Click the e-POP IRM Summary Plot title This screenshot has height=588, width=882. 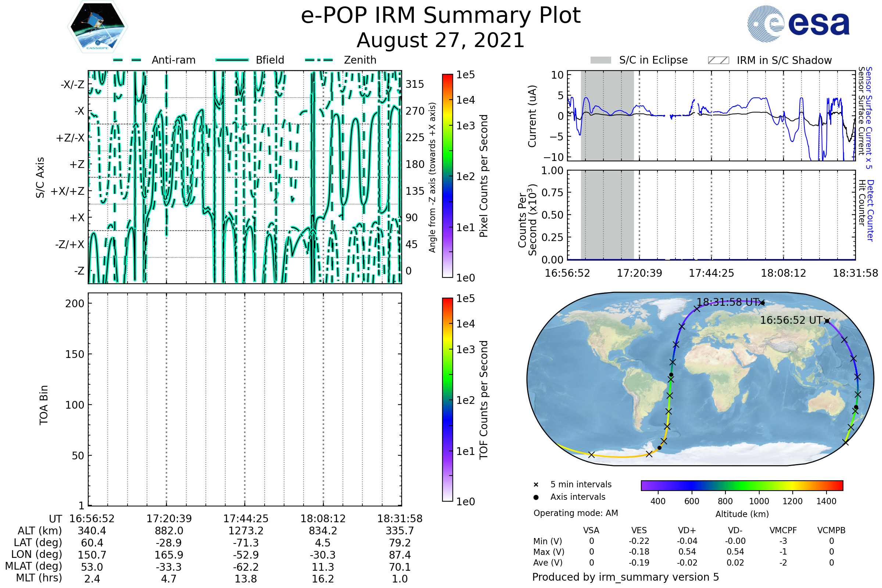pyautogui.click(x=441, y=16)
